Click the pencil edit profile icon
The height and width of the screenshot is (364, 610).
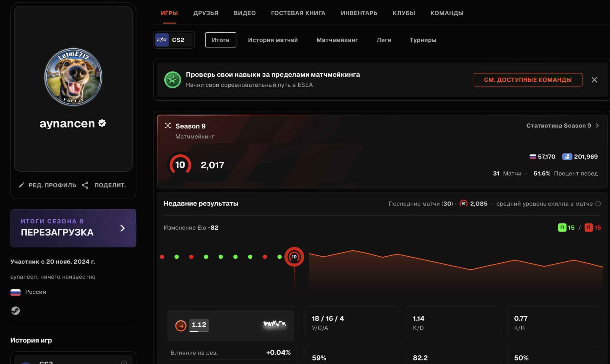pos(21,185)
